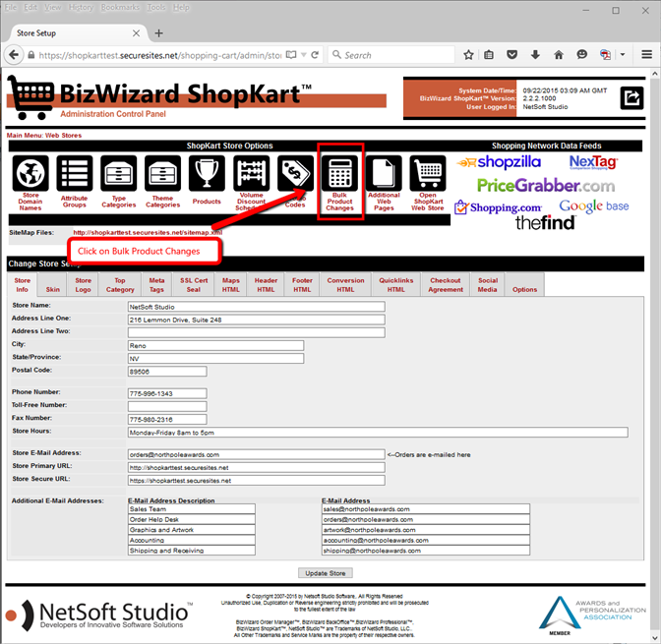Viewport: 661px width, 644px height.
Task: Open the Google base data feed
Action: tap(594, 206)
